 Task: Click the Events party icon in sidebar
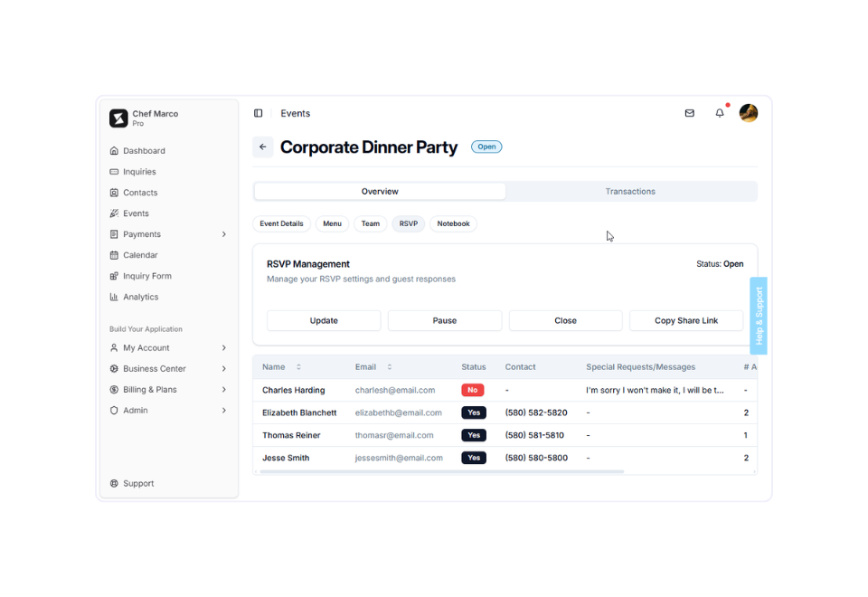pos(114,213)
